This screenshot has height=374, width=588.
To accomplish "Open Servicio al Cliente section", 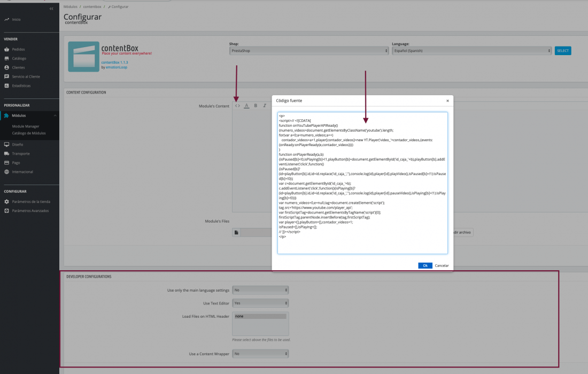I will click(26, 77).
